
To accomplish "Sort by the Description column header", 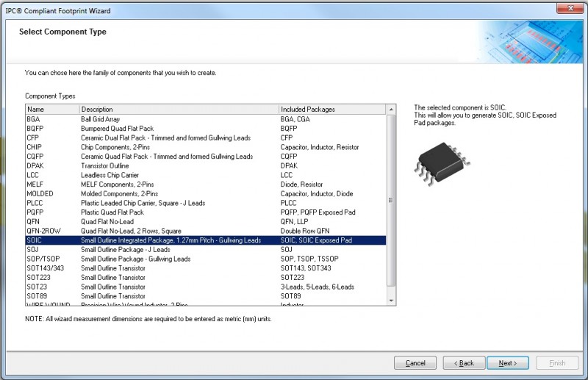I will pyautogui.click(x=179, y=110).
